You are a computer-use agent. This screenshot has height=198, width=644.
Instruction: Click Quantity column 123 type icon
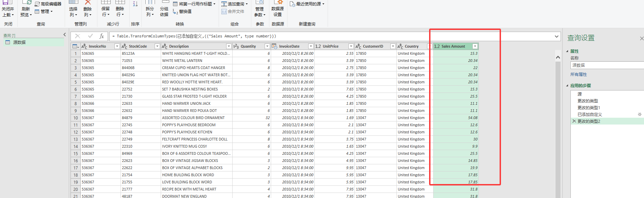coord(236,46)
